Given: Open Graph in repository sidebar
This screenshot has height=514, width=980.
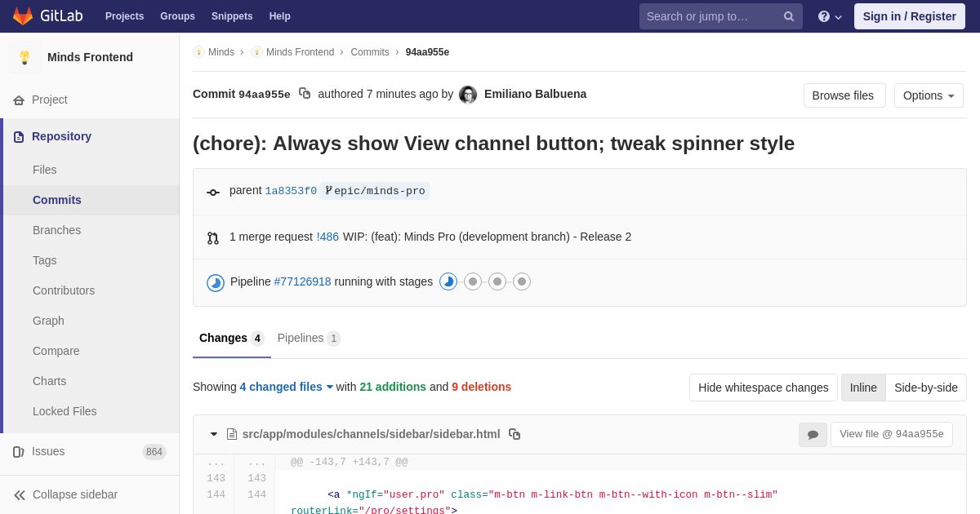Looking at the screenshot, I should pos(91,321).
